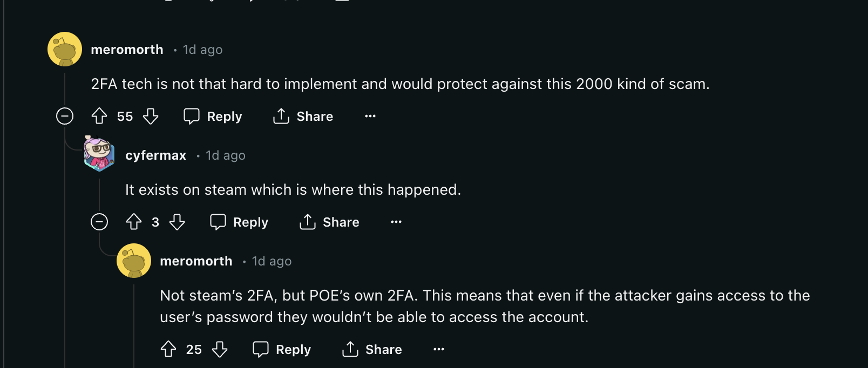Collapse meromorth's top-level comment thread

coord(65,116)
